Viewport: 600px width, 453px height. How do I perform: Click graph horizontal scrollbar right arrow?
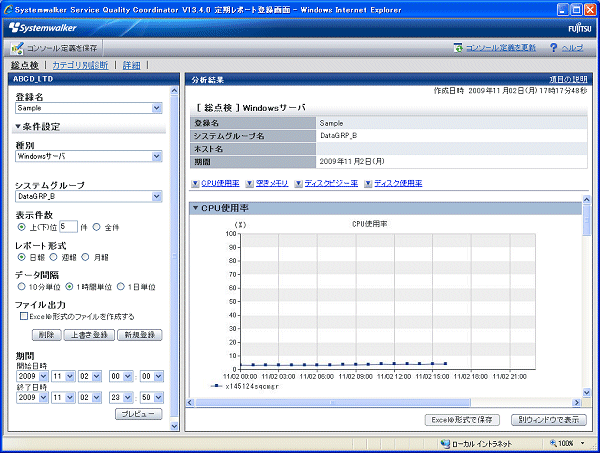pyautogui.click(x=577, y=402)
